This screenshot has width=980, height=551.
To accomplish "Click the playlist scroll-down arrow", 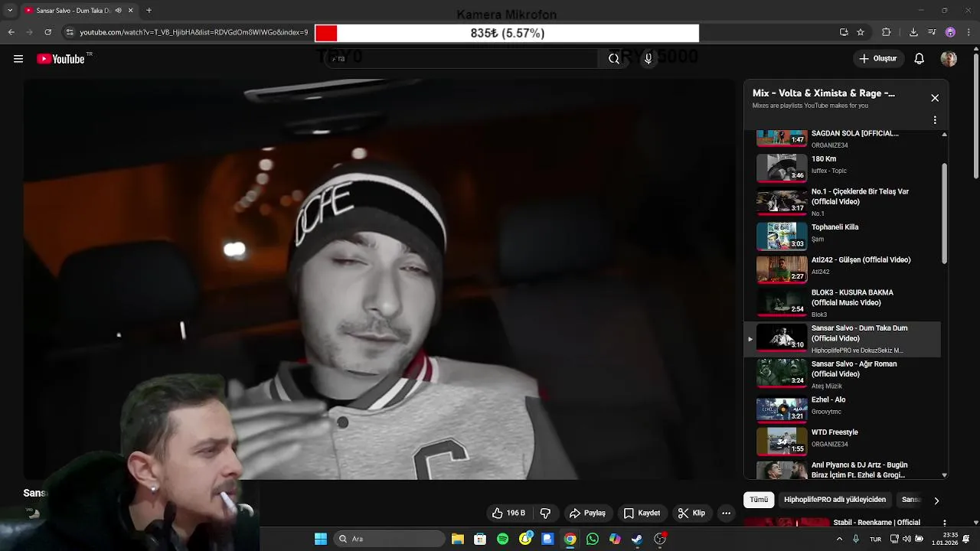I will point(944,475).
